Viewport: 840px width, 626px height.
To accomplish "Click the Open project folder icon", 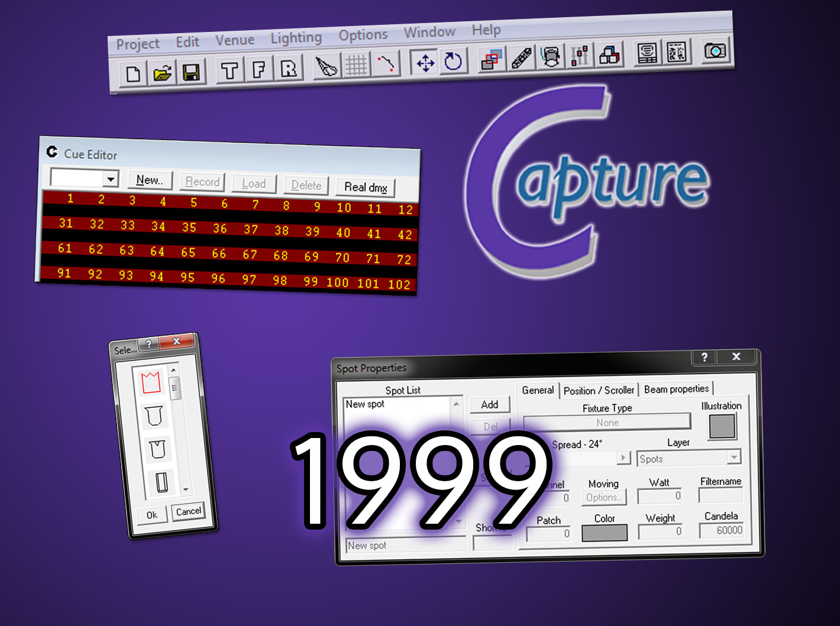I will [x=163, y=73].
